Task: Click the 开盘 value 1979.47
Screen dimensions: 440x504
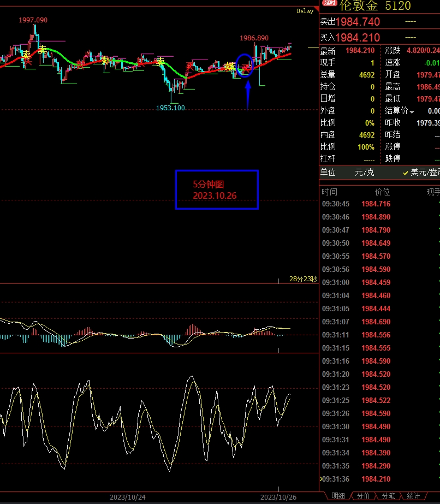Action: 428,75
